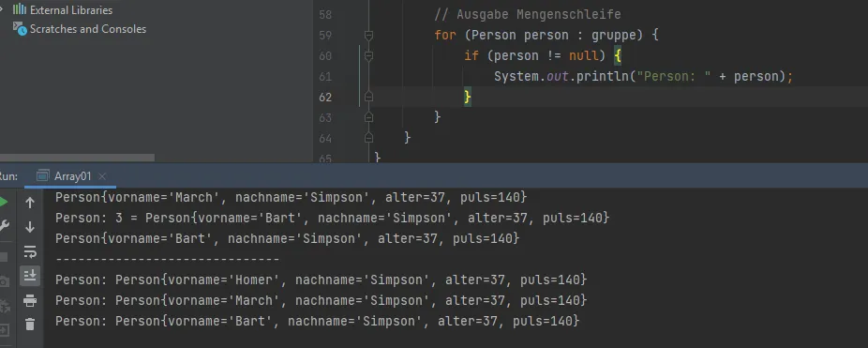
Task: Select External Libraries in project tree
Action: pyautogui.click(x=71, y=10)
